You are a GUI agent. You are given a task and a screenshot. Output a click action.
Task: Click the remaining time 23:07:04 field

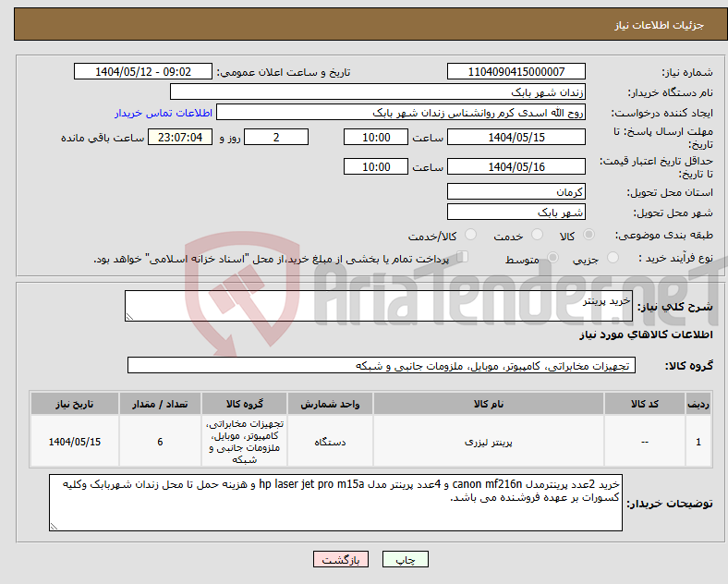pos(180,137)
